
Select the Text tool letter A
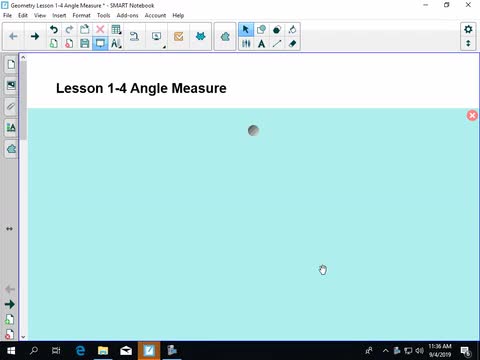pos(262,43)
